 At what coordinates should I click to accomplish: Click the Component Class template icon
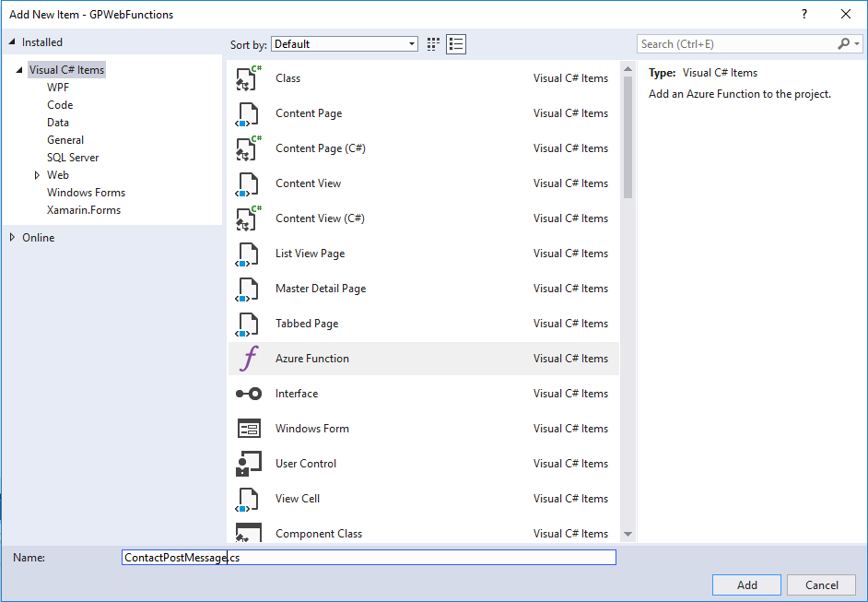point(249,532)
